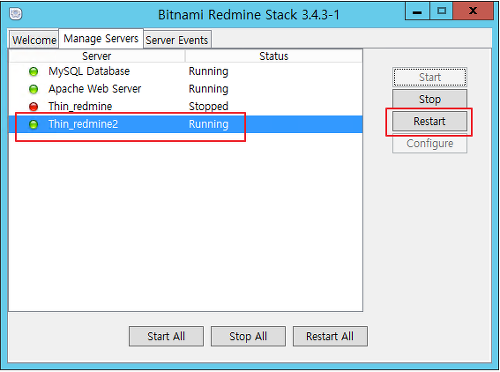Screen dimensions: 500x372
Task: Click the Stop All button
Action: [x=248, y=336]
